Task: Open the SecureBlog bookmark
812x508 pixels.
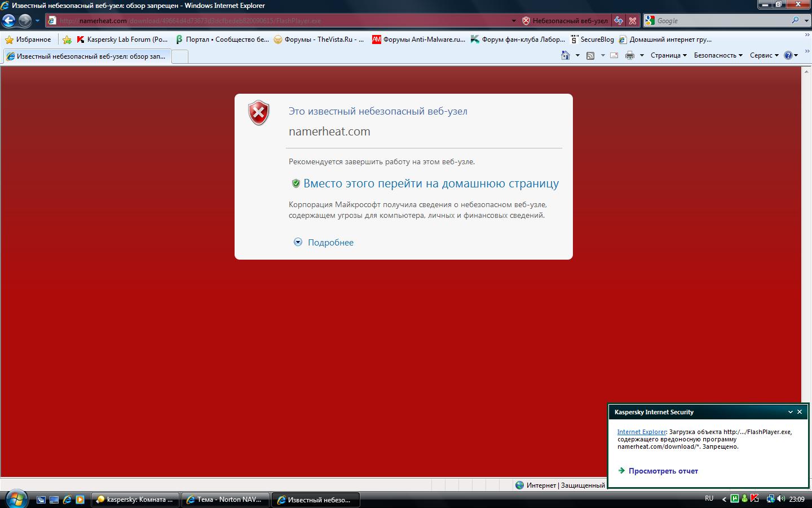Action: click(x=592, y=40)
